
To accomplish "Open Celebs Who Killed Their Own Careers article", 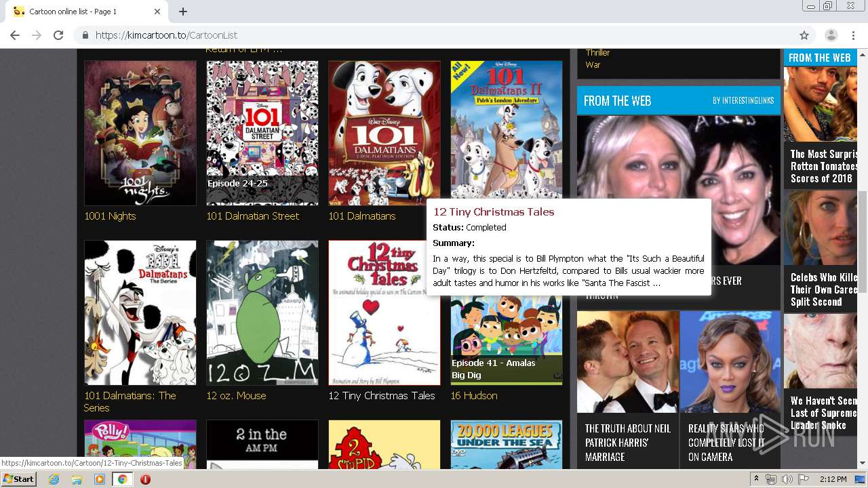I will (x=821, y=249).
